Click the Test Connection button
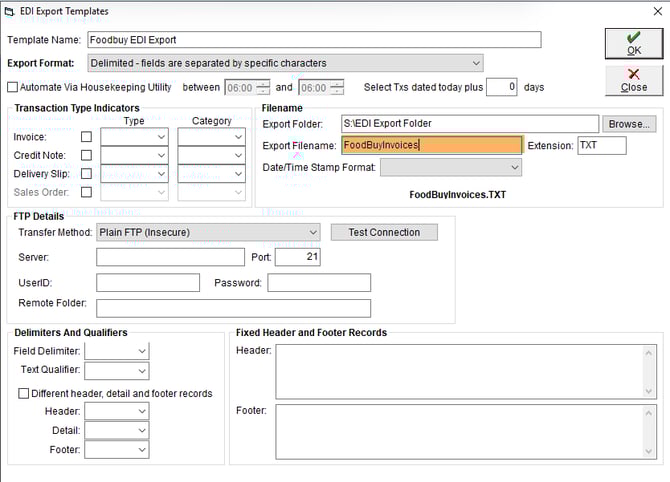670x482 pixels. click(384, 232)
